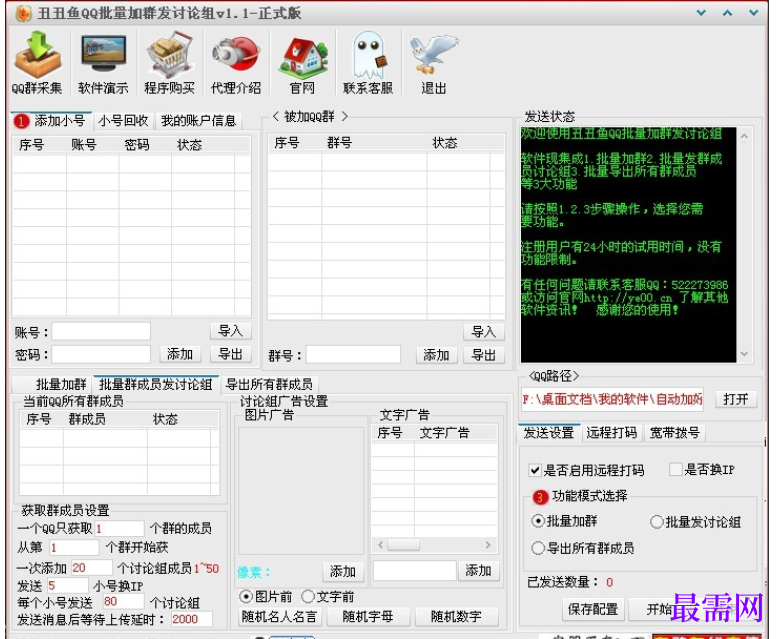
Task: Click in the 密码 input field
Action: click(x=101, y=355)
